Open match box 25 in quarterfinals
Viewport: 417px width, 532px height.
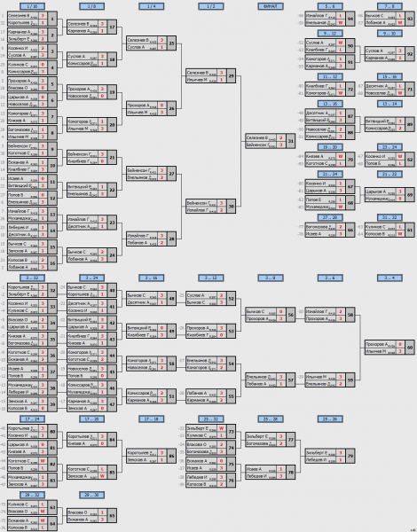(x=172, y=43)
